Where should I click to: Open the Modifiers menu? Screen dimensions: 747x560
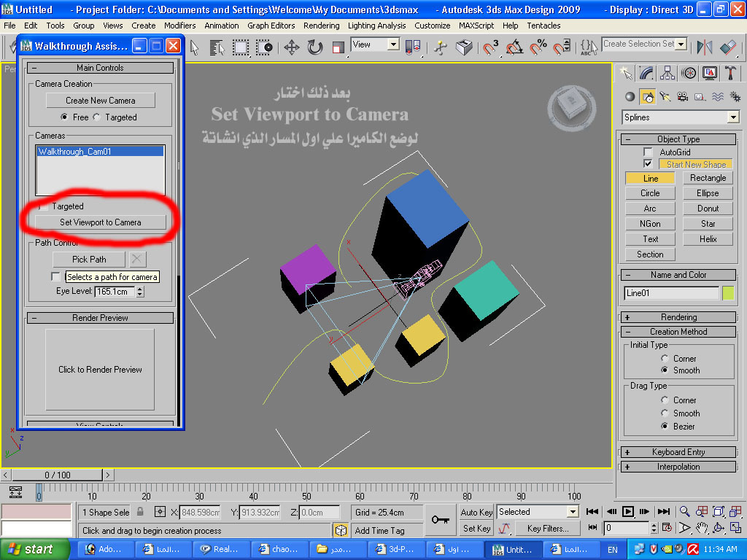179,26
